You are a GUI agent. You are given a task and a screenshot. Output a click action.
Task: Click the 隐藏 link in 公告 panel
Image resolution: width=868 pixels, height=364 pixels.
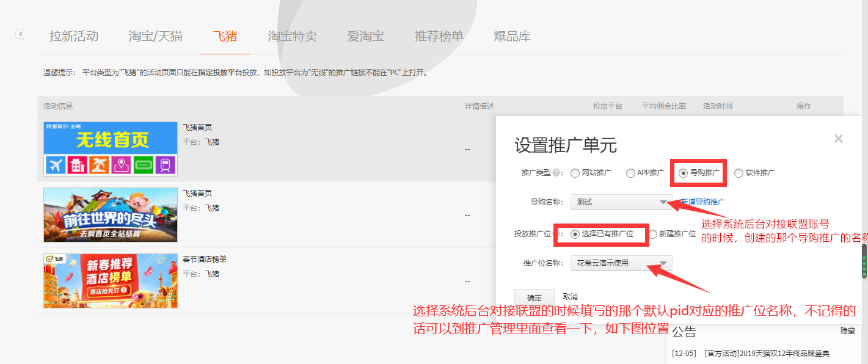pyautogui.click(x=848, y=331)
